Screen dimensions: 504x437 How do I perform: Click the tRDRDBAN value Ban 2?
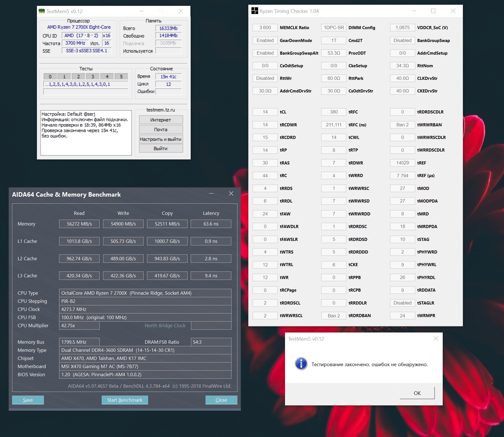point(334,316)
